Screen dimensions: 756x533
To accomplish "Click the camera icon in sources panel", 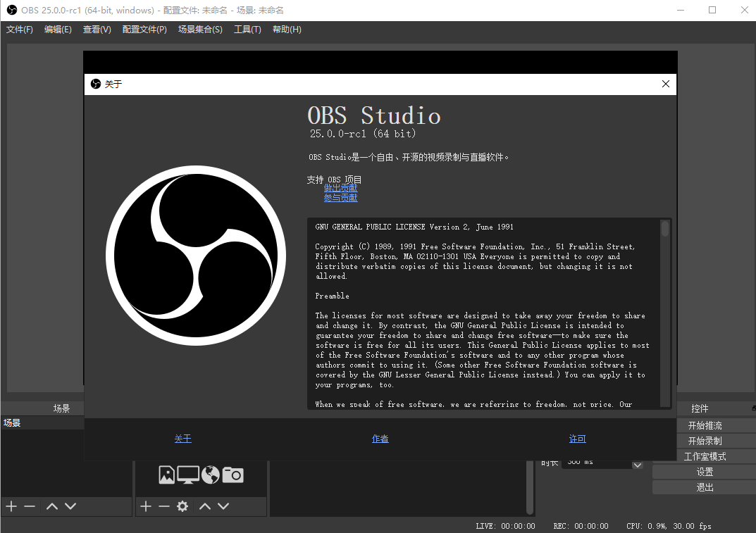I will click(233, 475).
